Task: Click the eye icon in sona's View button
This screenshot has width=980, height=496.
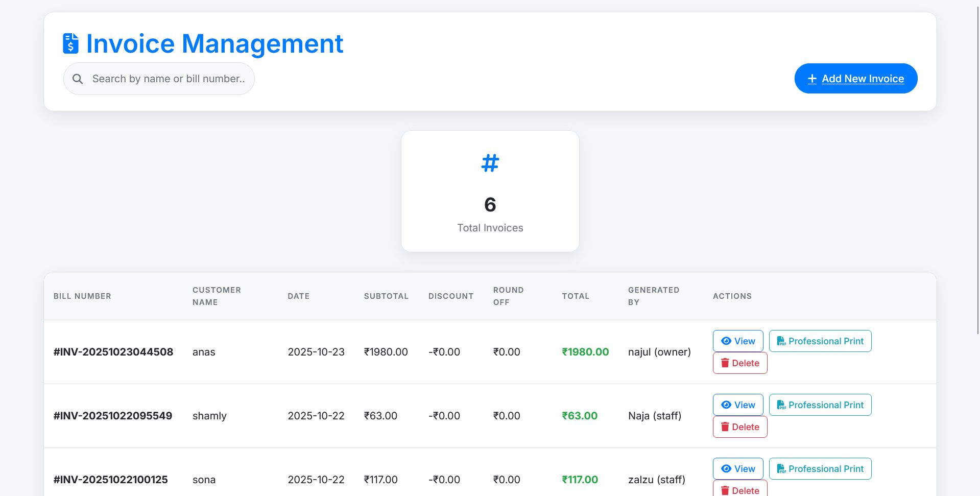Action: pyautogui.click(x=725, y=468)
